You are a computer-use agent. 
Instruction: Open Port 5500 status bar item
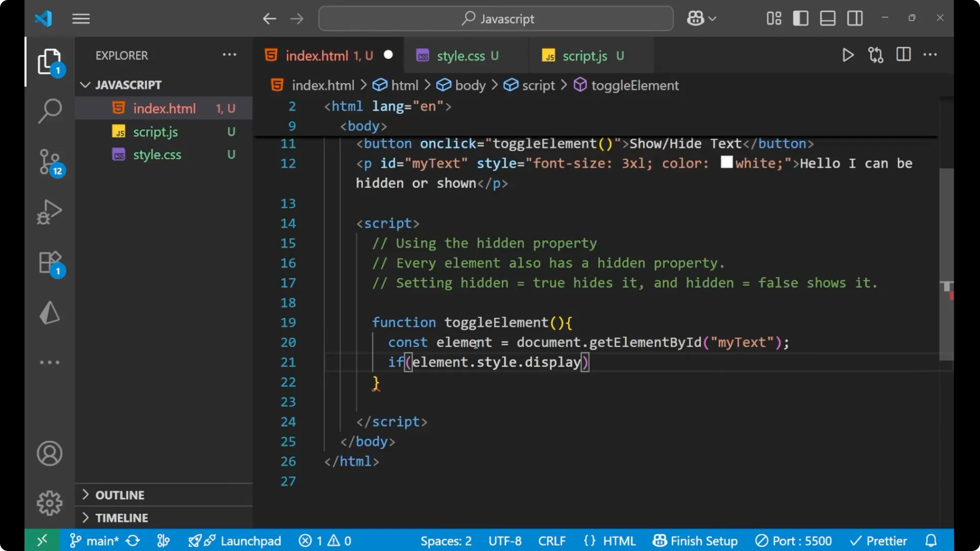(x=793, y=540)
